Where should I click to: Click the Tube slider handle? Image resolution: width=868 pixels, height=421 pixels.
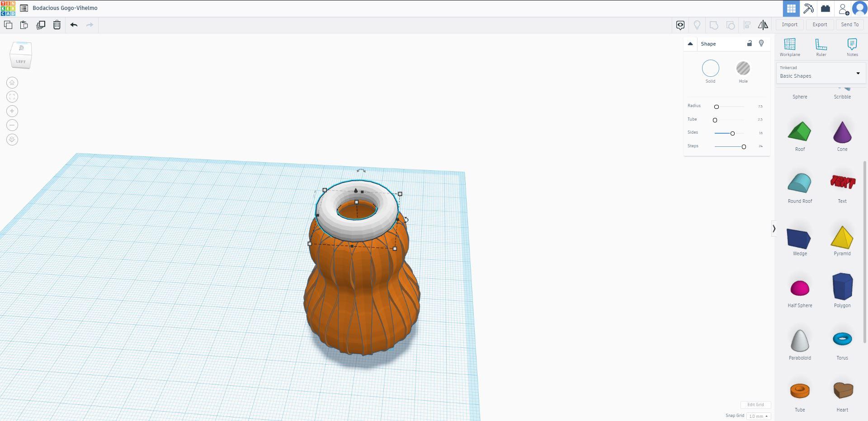tap(715, 120)
